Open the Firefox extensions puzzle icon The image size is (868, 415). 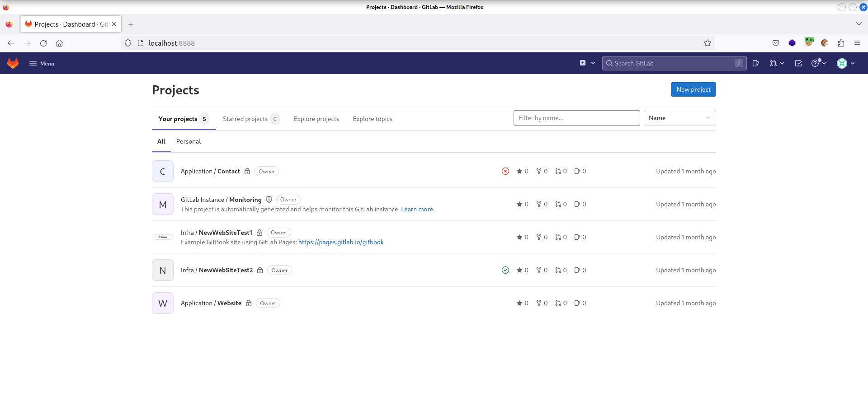[x=841, y=43]
